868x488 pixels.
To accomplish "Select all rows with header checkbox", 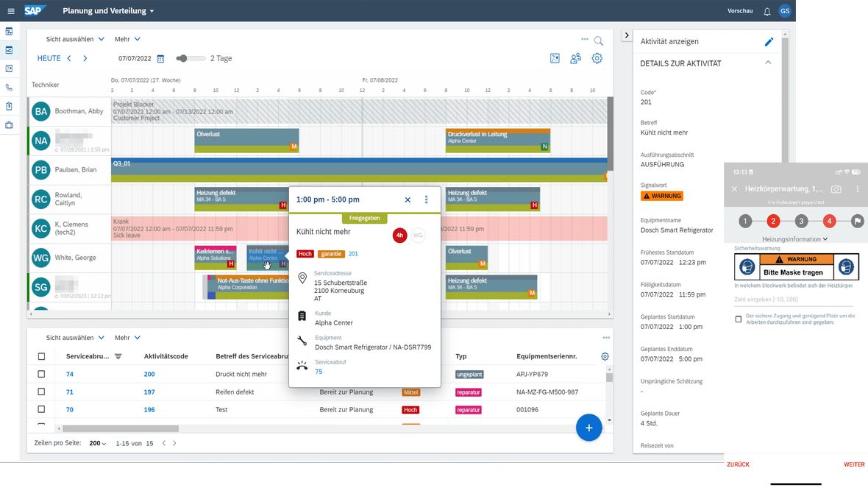I will [41, 356].
